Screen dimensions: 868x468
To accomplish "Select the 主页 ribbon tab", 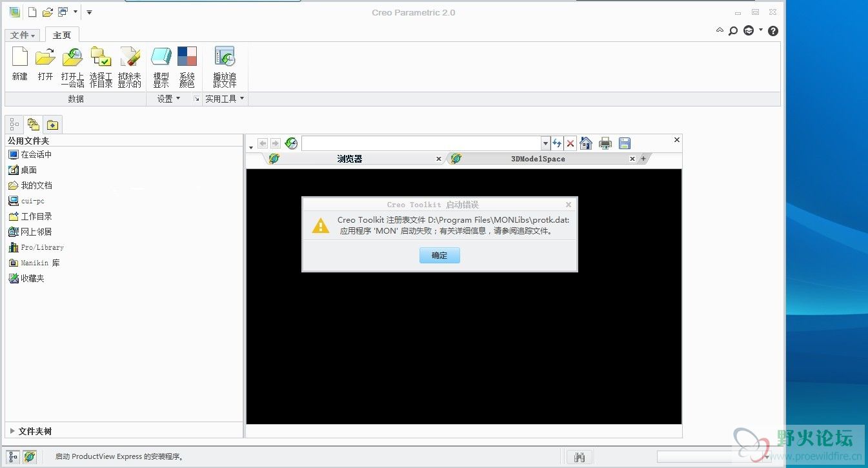I will click(62, 35).
